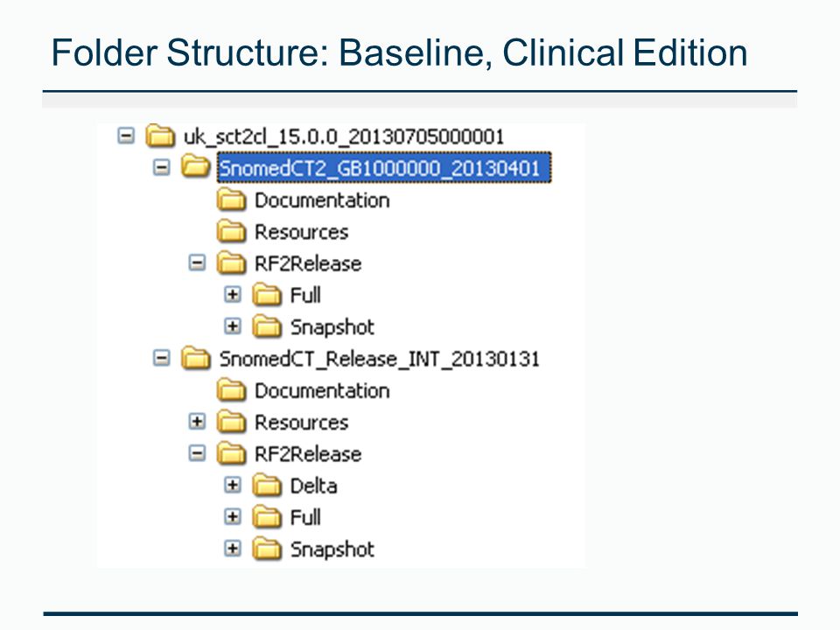Image resolution: width=840 pixels, height=630 pixels.
Task: Expand the Full folder under the GB RF2Release
Action: (233, 294)
